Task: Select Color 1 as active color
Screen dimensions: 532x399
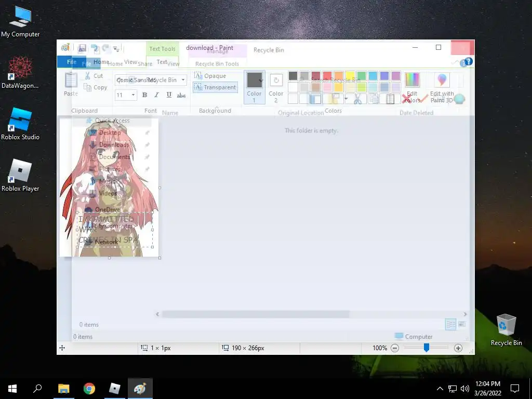Action: (254, 87)
